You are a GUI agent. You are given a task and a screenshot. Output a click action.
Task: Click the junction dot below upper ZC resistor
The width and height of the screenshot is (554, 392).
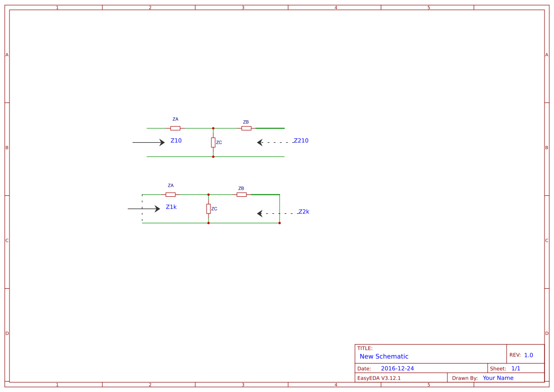click(213, 157)
